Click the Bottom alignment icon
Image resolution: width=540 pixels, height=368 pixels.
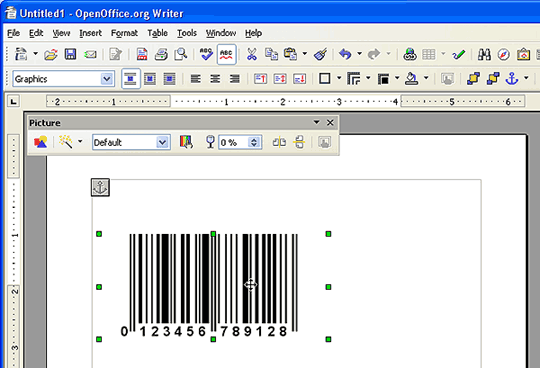tap(300, 79)
